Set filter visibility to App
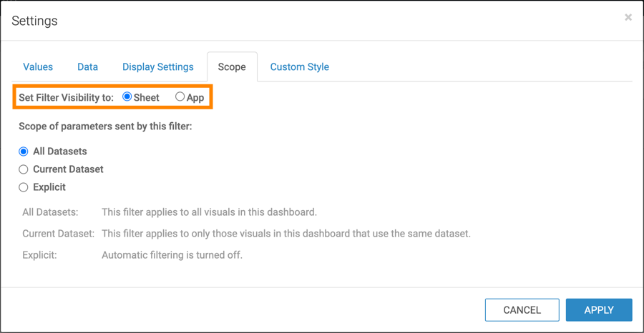 [x=180, y=96]
